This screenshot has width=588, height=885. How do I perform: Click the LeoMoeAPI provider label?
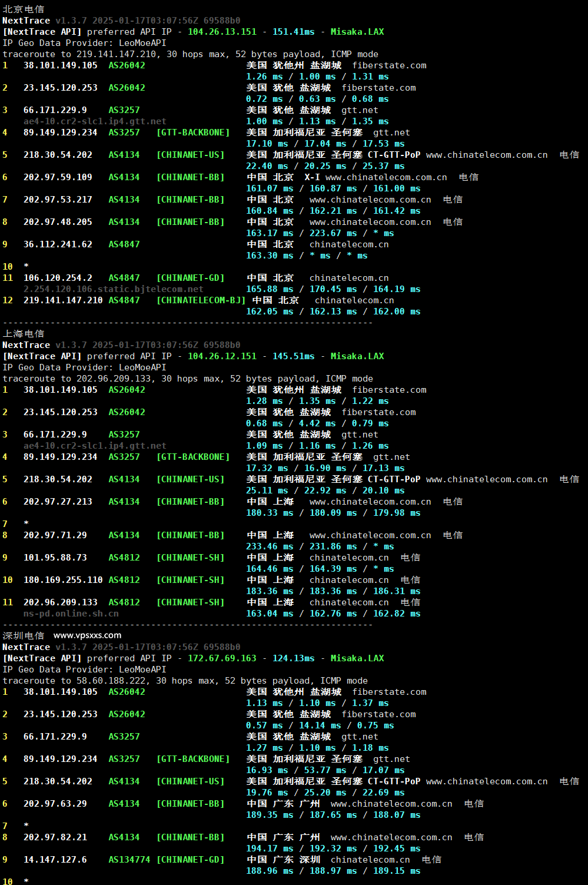[x=141, y=42]
